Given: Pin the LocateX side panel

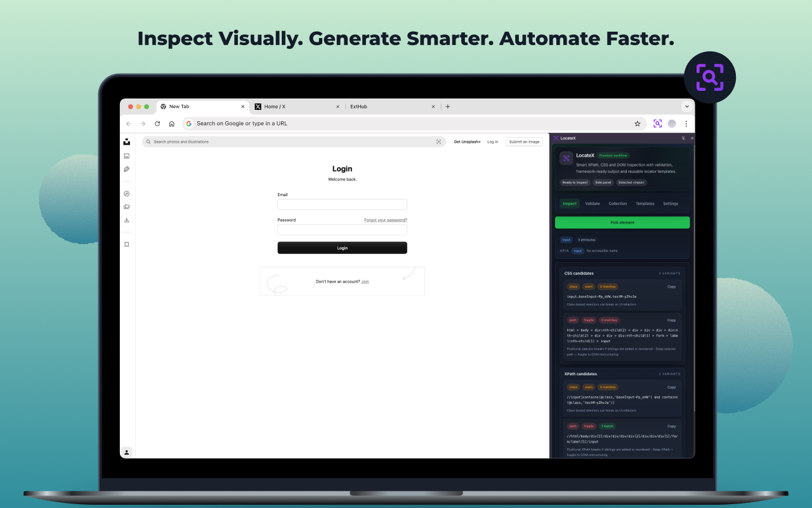Looking at the screenshot, I should (683, 138).
